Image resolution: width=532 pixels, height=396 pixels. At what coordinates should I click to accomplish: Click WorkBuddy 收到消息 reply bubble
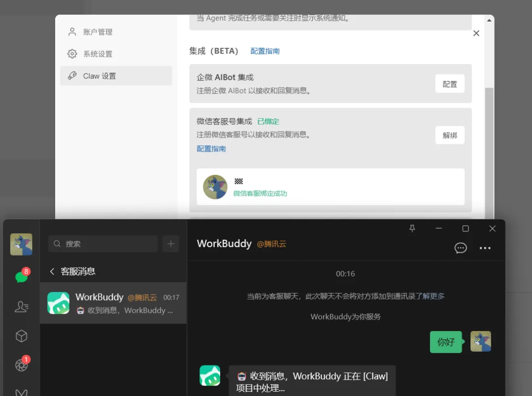312,381
